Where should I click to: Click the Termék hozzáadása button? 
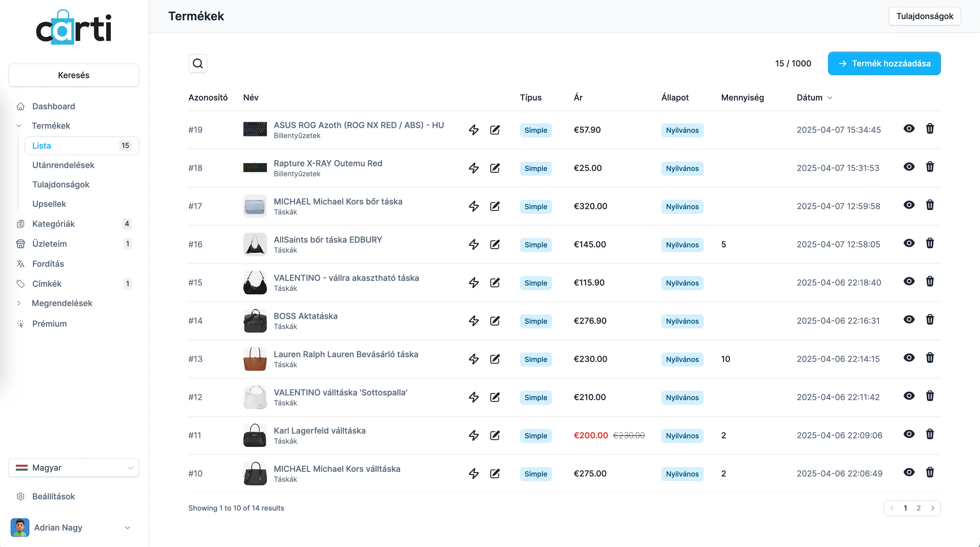pyautogui.click(x=884, y=63)
